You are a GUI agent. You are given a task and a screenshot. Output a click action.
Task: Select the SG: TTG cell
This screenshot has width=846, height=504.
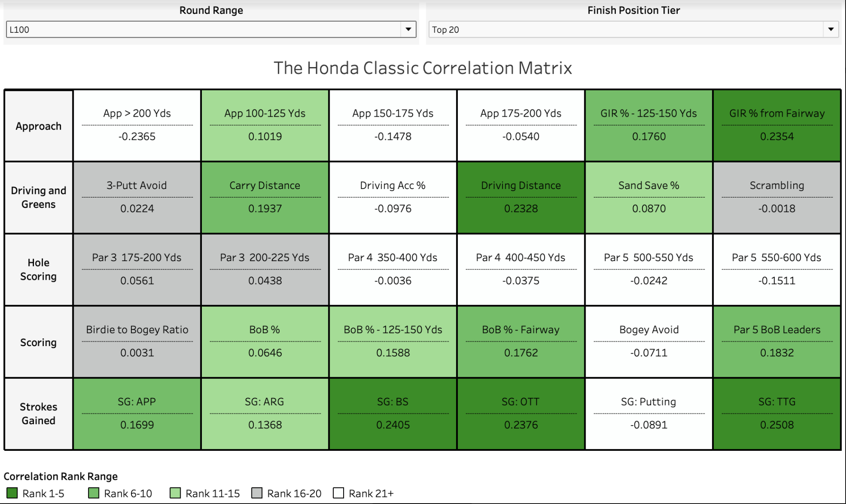click(x=777, y=414)
